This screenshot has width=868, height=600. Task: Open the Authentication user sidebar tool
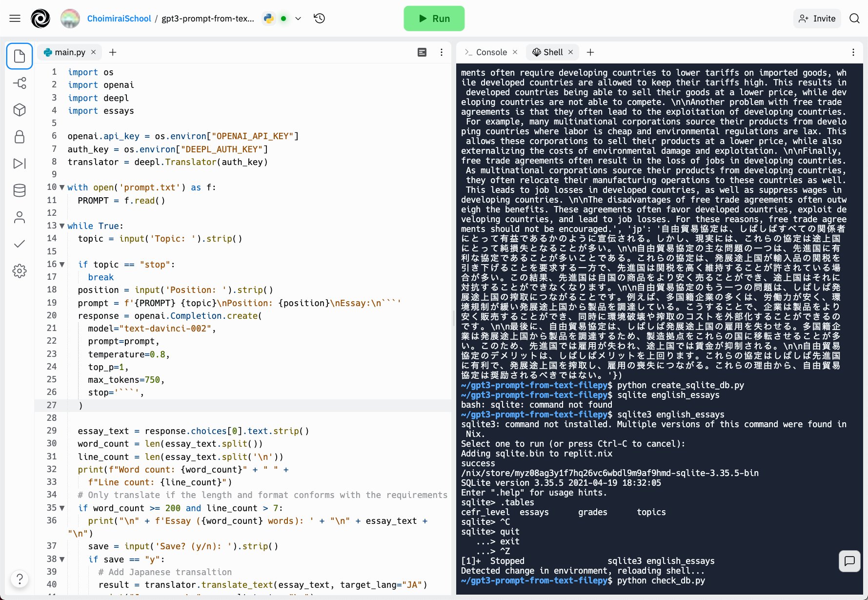pos(20,217)
